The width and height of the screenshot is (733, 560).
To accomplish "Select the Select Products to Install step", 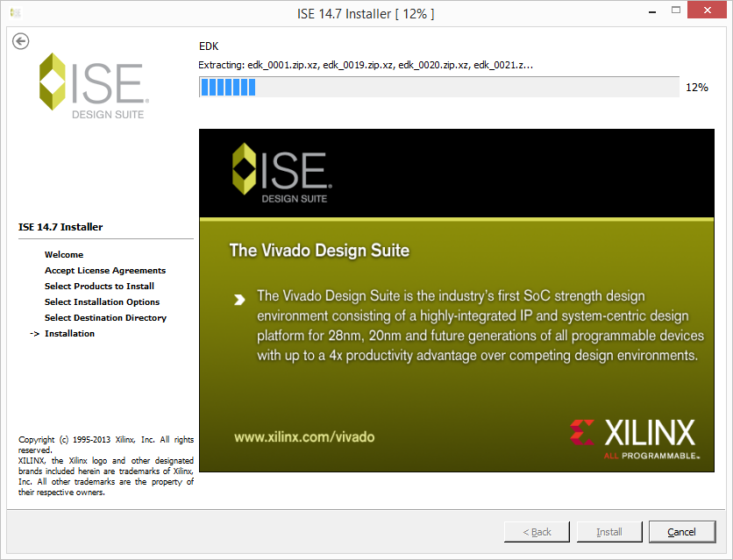I will [x=99, y=287].
